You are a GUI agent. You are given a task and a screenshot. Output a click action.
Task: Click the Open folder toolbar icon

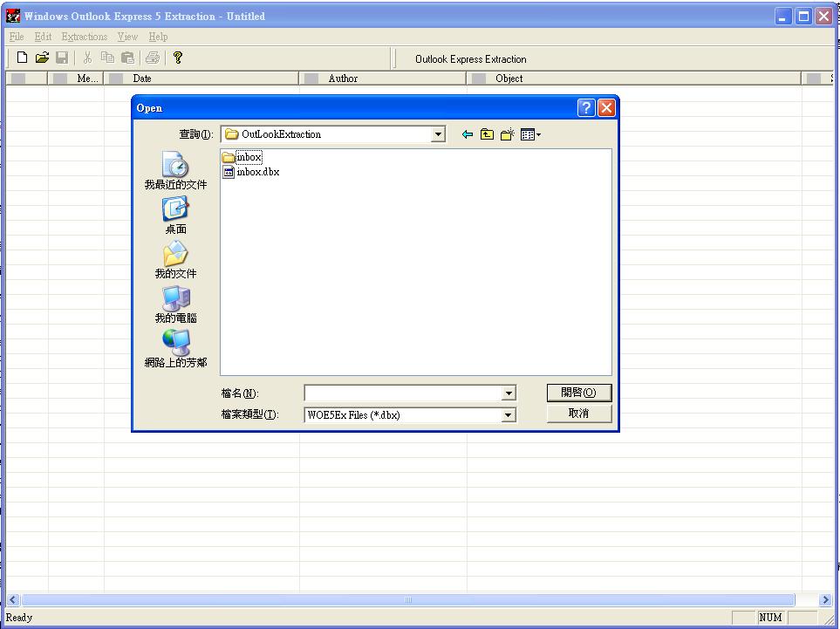42,58
